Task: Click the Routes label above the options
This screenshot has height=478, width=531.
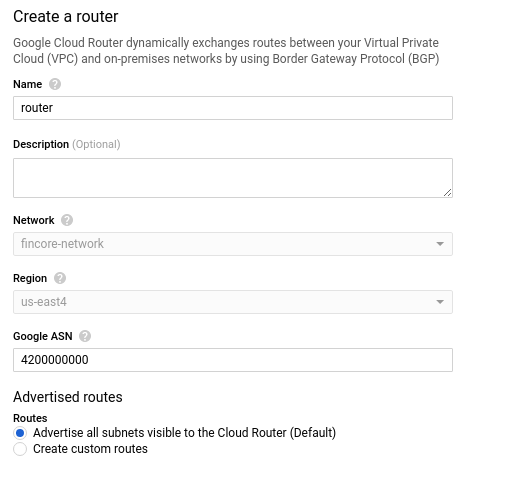Action: tap(30, 418)
